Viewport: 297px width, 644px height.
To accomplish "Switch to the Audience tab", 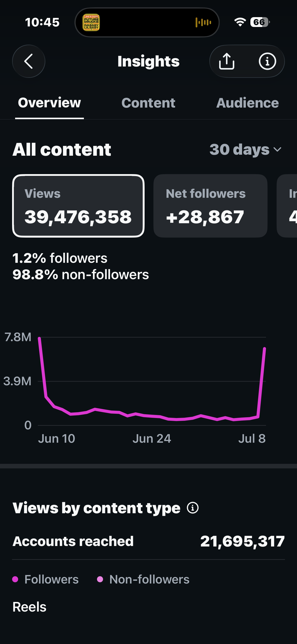I will [x=247, y=103].
